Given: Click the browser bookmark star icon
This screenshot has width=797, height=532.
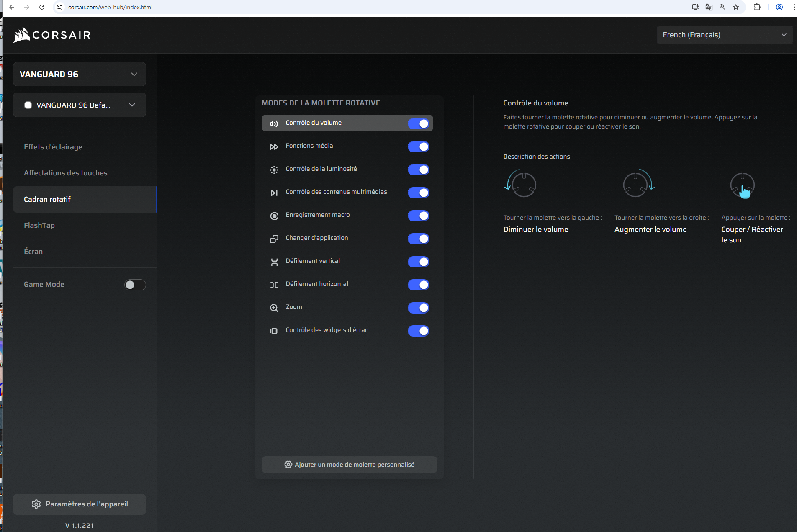Looking at the screenshot, I should pos(735,7).
